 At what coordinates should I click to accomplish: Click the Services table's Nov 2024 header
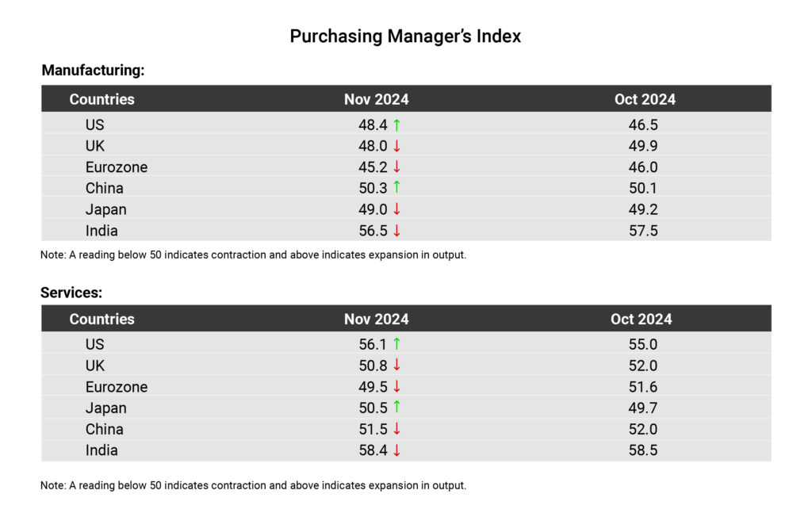[376, 319]
